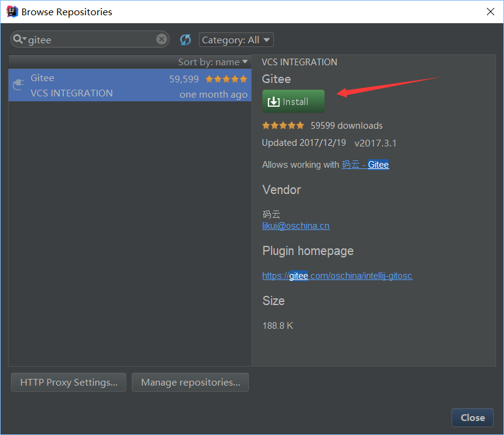This screenshot has width=504, height=435.
Task: Click the version v2017.3.1 text
Action: click(375, 143)
